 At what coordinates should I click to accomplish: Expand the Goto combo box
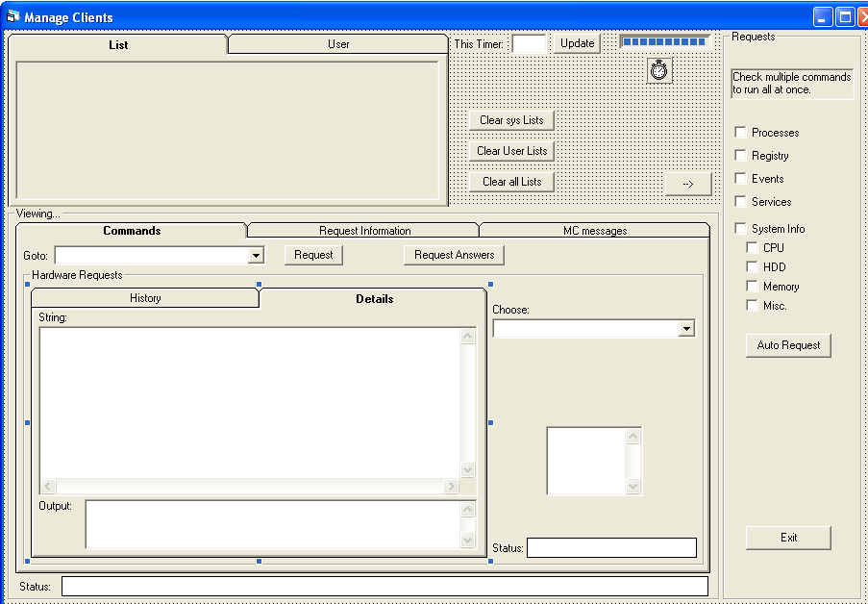(x=256, y=256)
